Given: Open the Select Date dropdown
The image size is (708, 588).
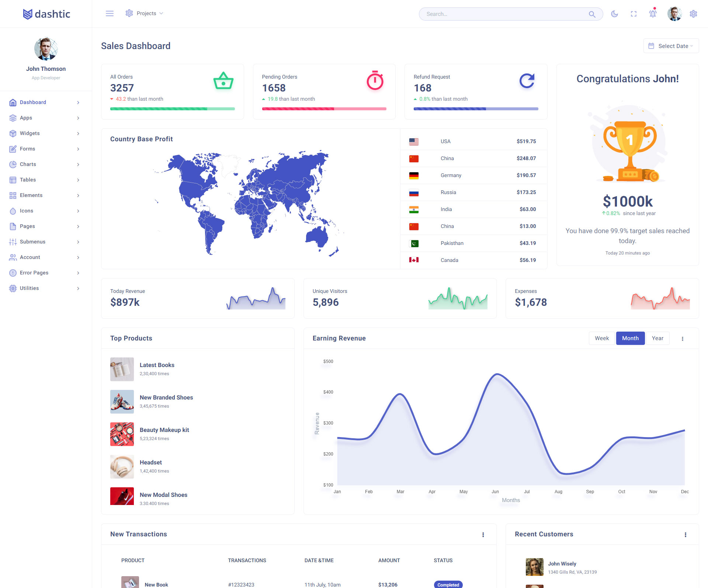Looking at the screenshot, I should 671,46.
